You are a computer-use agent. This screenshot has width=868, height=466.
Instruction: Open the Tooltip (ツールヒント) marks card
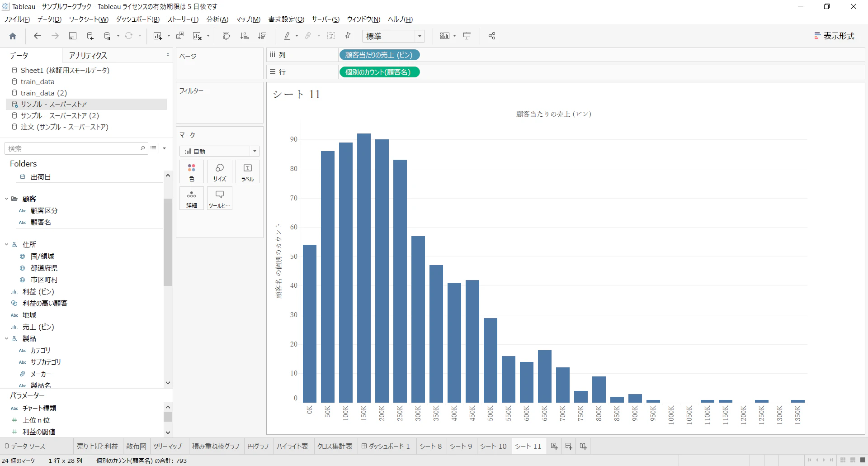pos(220,199)
